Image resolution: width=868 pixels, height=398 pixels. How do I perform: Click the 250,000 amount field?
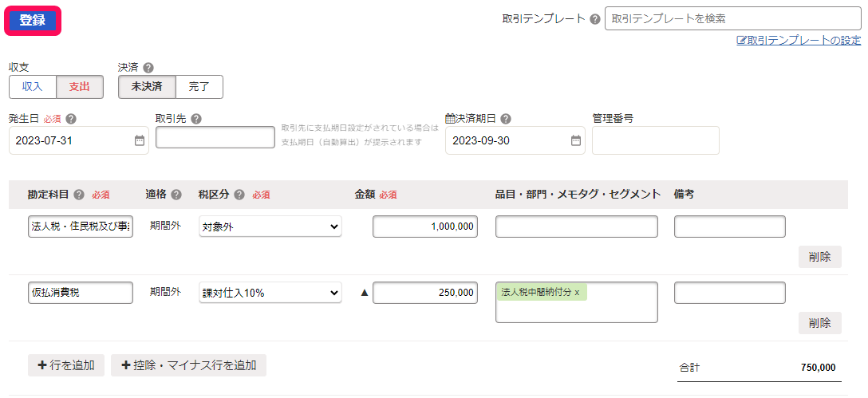[x=425, y=293]
